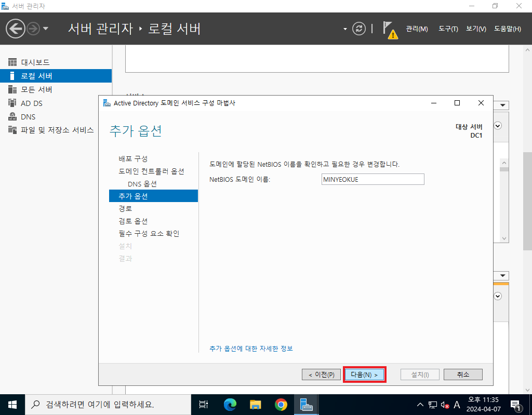Open Task View on the taskbar

coord(204,405)
